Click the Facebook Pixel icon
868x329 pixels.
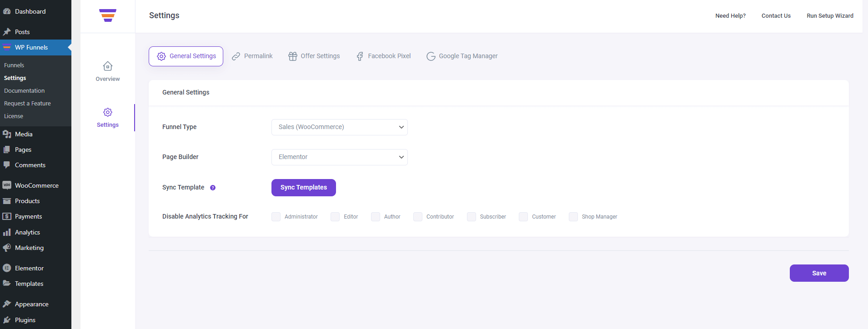[360, 56]
